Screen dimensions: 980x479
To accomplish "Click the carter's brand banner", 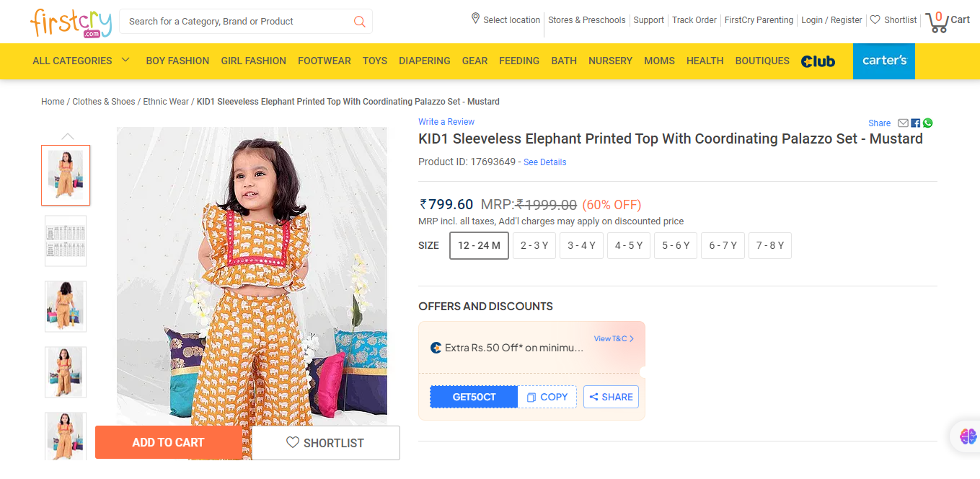I will click(883, 61).
